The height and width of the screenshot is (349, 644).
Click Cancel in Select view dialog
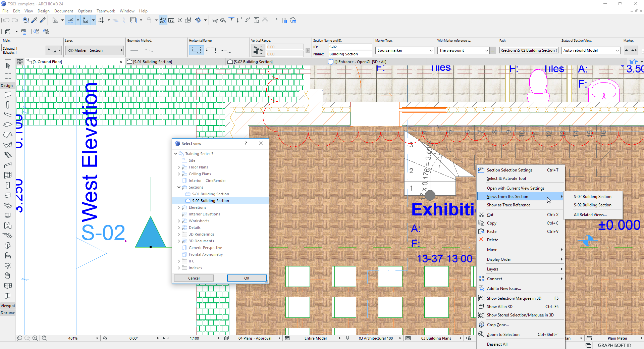(194, 278)
